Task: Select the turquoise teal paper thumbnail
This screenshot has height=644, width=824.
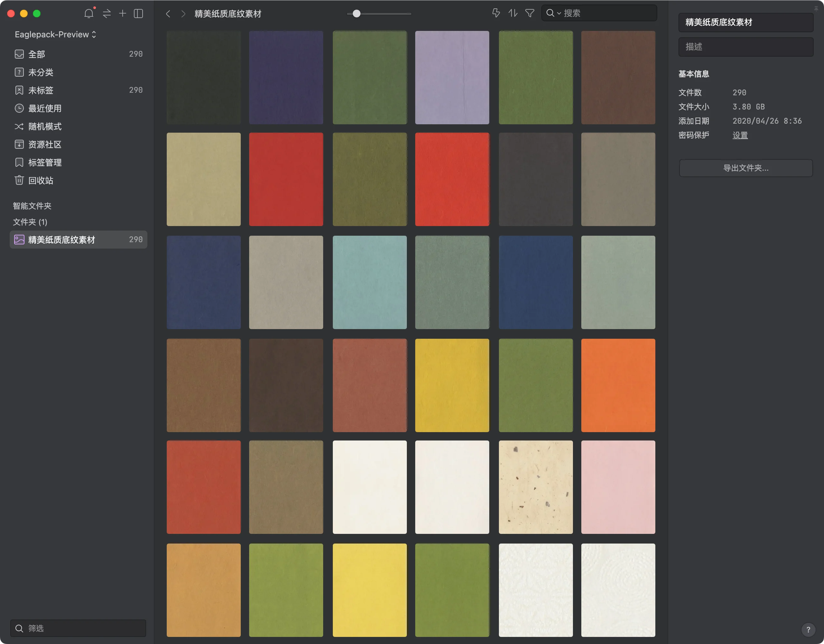Action: tap(370, 282)
